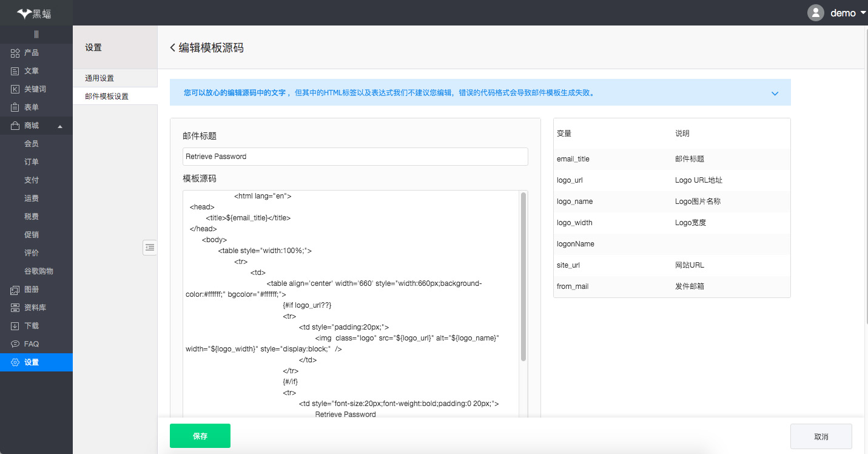Open the demo account dropdown arrow
Screen dimensions: 868x454
click(863, 13)
